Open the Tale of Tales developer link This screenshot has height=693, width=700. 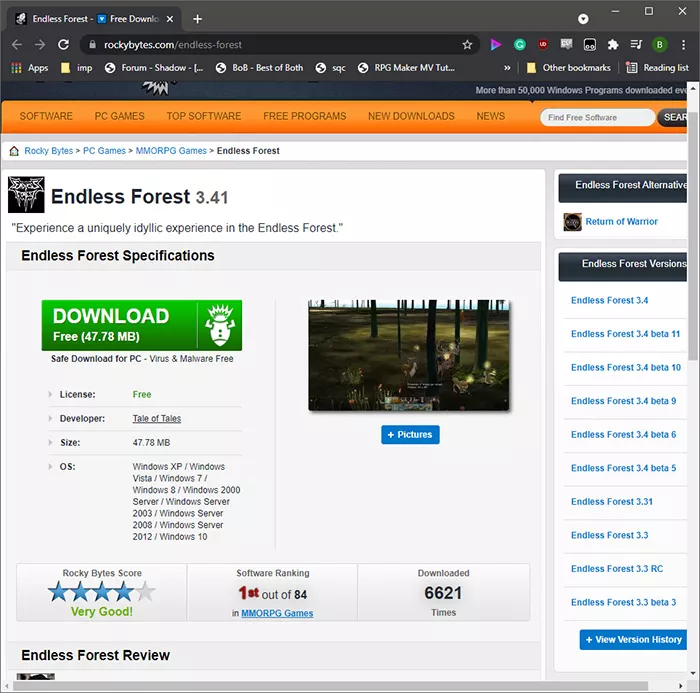tap(157, 418)
